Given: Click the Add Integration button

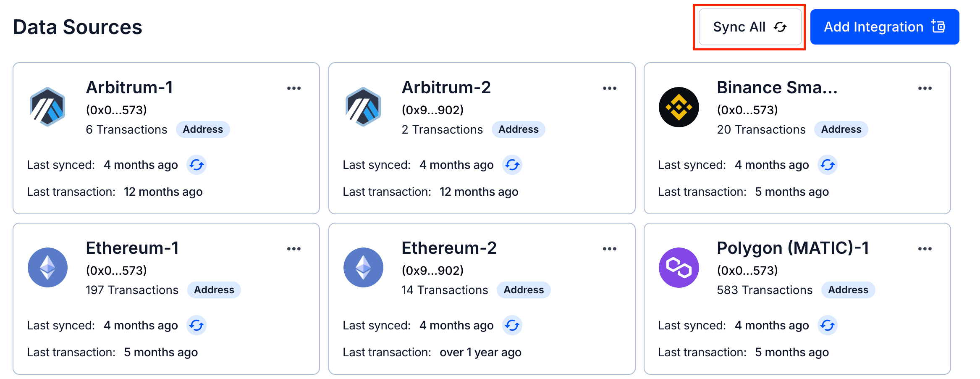Looking at the screenshot, I should tap(884, 27).
